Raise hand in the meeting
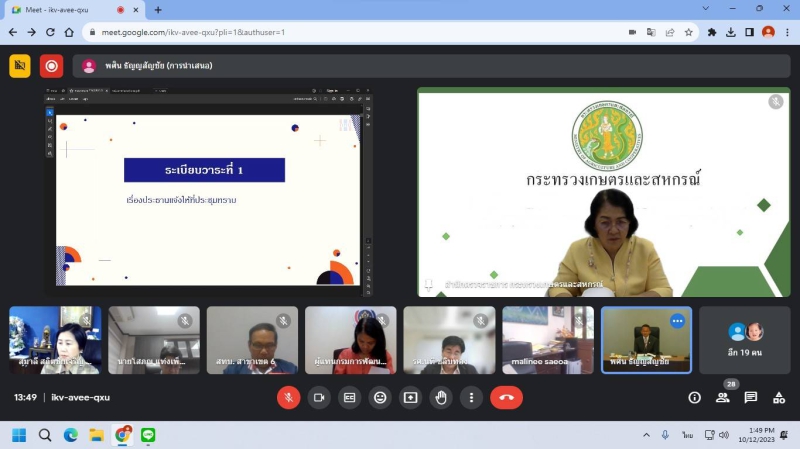Image resolution: width=800 pixels, height=449 pixels. [441, 397]
